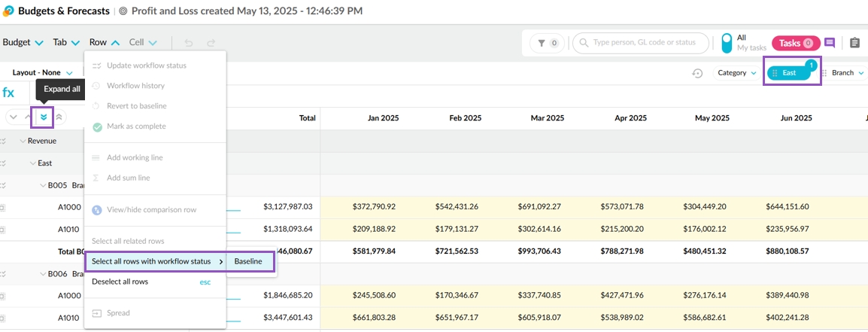Open the clipboard icon in the top bar
This screenshot has width=868, height=332.
click(854, 43)
